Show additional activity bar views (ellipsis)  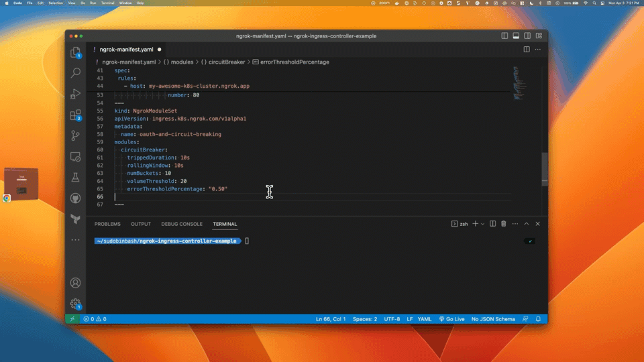[75, 240]
